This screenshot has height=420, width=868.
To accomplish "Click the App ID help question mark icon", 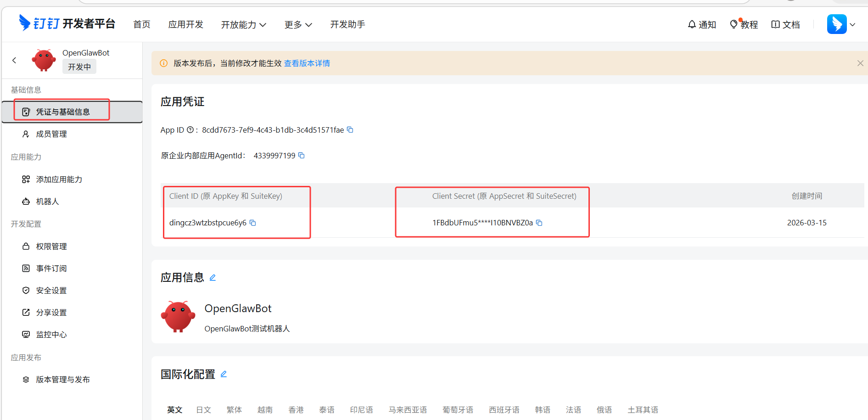I will click(190, 130).
